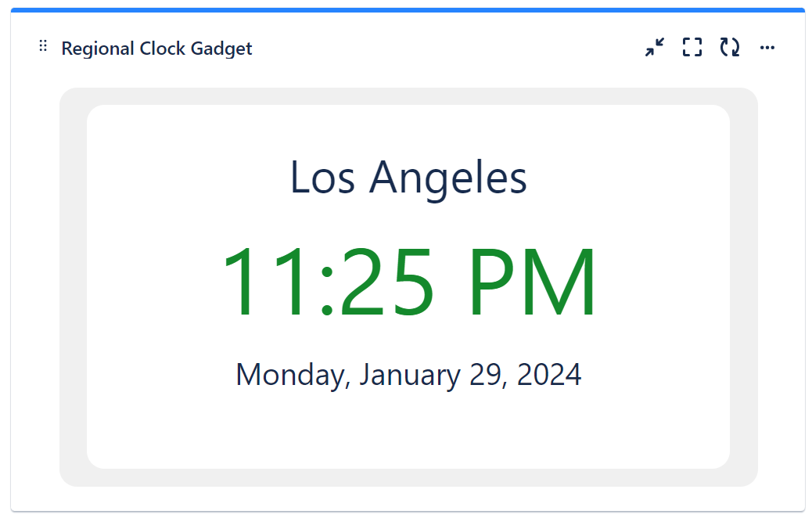Select the Los Angeles city label

[x=408, y=177]
